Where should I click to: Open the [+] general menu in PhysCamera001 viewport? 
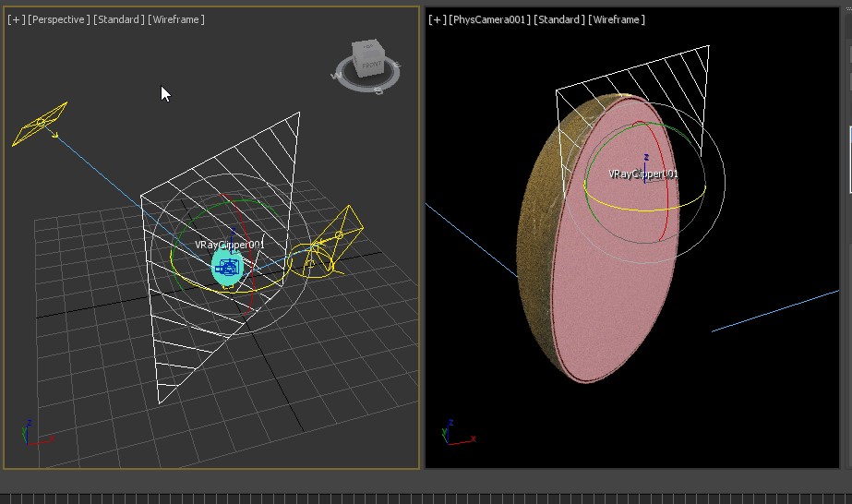438,19
